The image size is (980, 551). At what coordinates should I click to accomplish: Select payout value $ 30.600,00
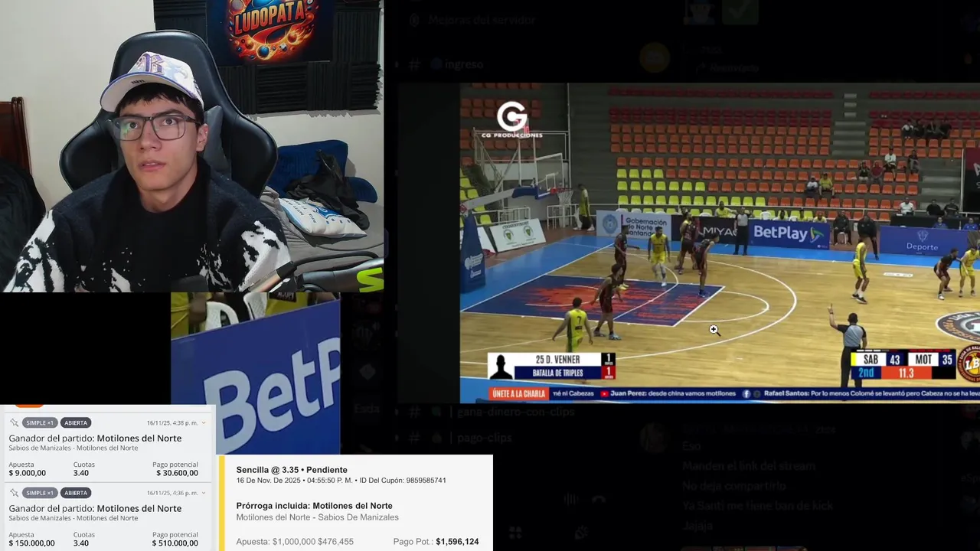coord(177,473)
